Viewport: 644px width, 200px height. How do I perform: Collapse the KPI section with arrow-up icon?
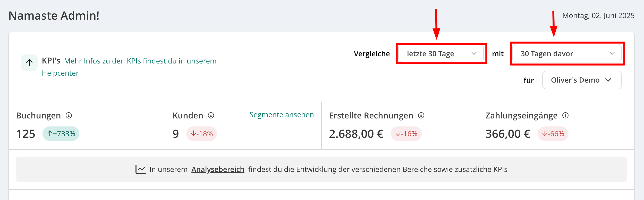(x=29, y=63)
